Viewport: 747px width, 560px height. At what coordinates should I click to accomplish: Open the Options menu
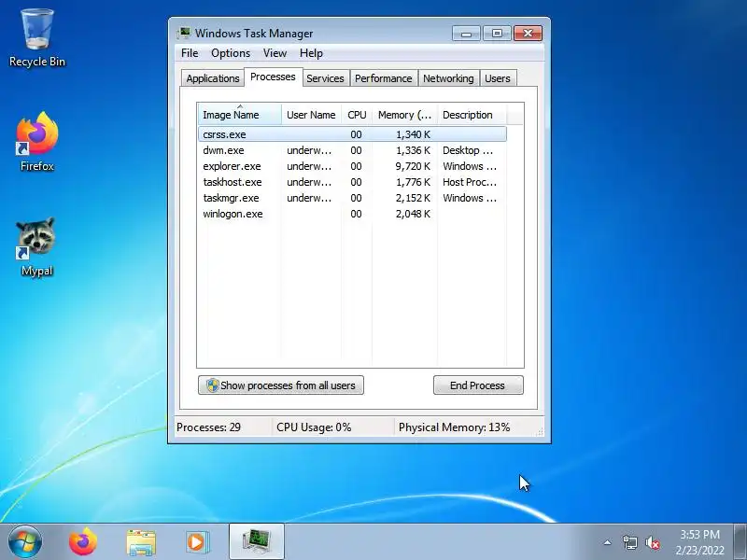point(231,53)
